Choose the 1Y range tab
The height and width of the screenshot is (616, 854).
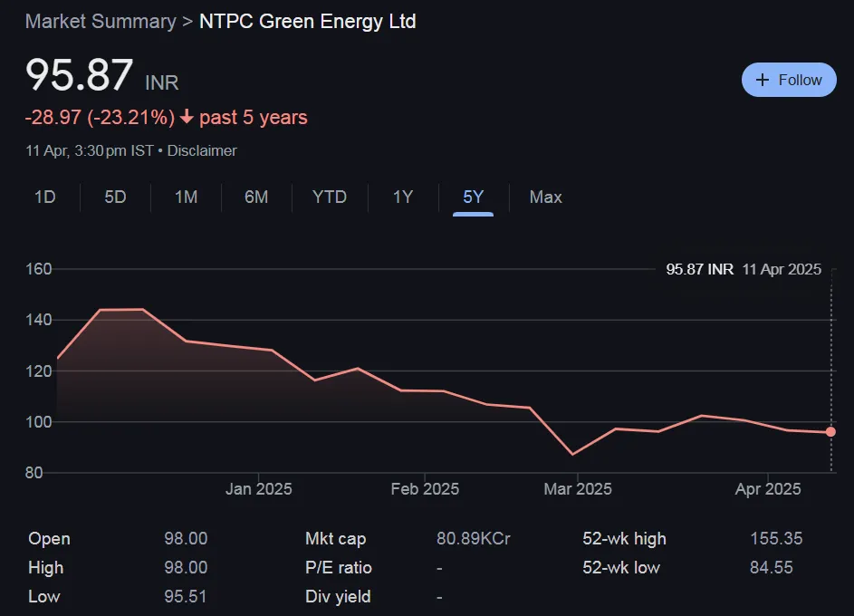(x=403, y=197)
